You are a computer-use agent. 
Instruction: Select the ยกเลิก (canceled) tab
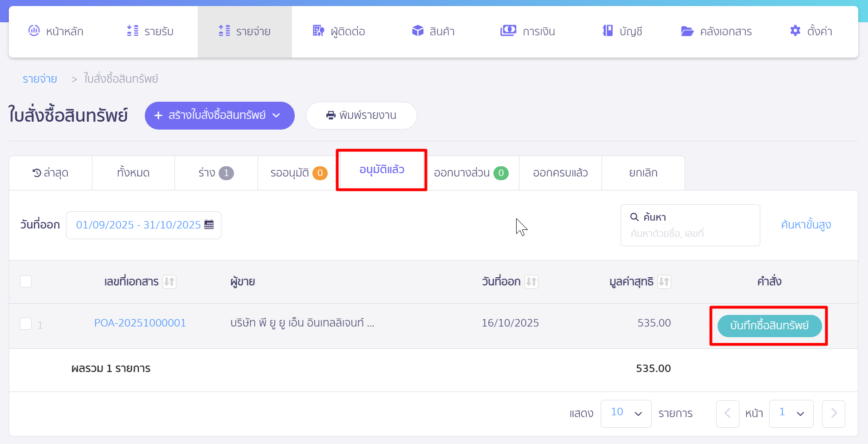point(643,172)
